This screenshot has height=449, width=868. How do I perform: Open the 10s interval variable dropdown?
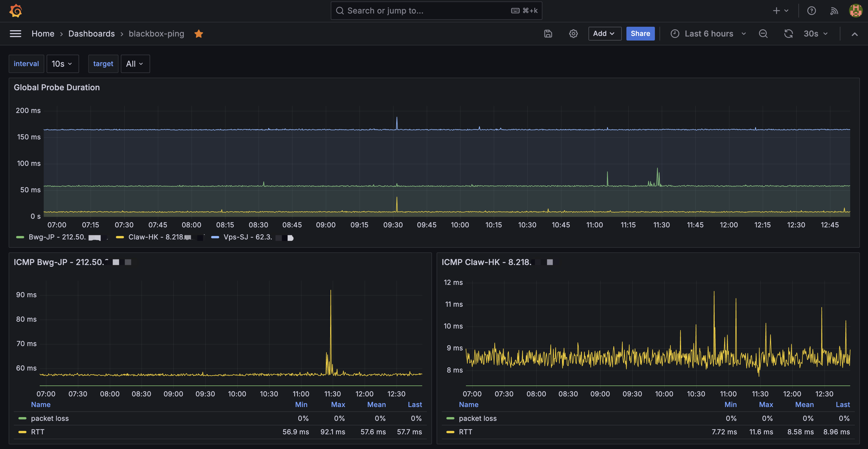click(x=63, y=64)
